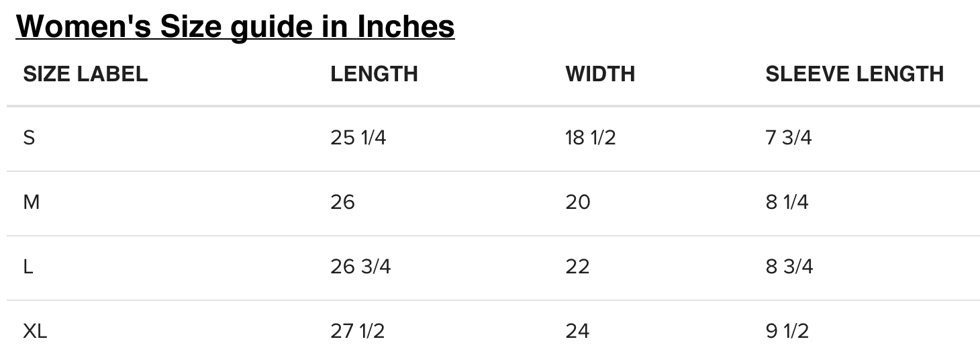Select the XL size label cell
Screen dimensions: 980x360
(x=35, y=331)
